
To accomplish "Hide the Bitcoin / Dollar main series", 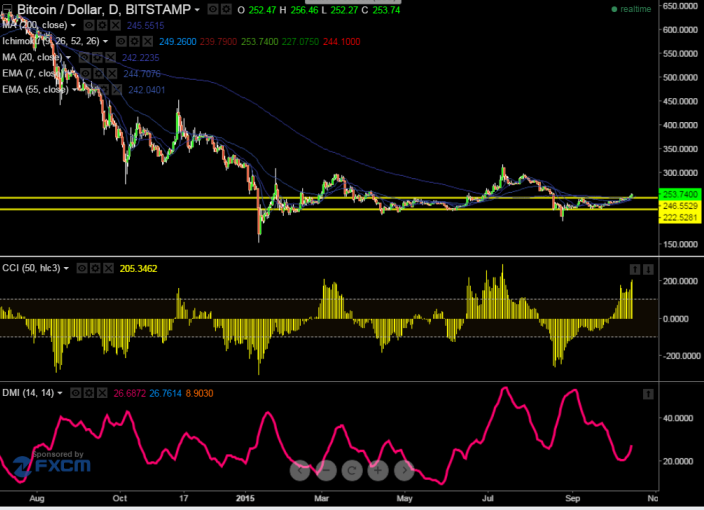I will (213, 9).
